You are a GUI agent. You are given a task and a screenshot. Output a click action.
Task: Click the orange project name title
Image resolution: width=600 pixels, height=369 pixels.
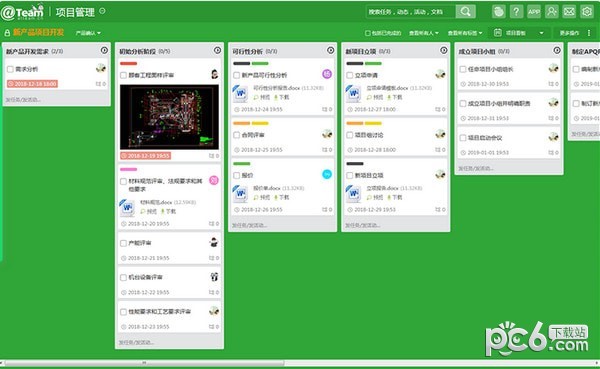click(x=39, y=33)
